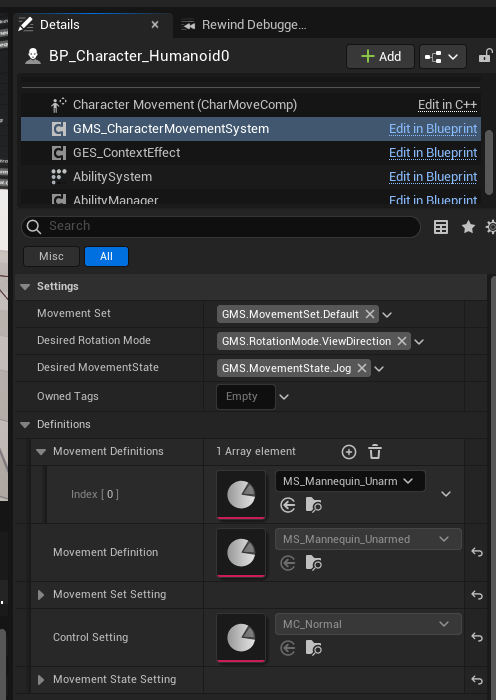Image resolution: width=496 pixels, height=700 pixels.
Task: Open property matrix table view icon
Action: point(441,227)
